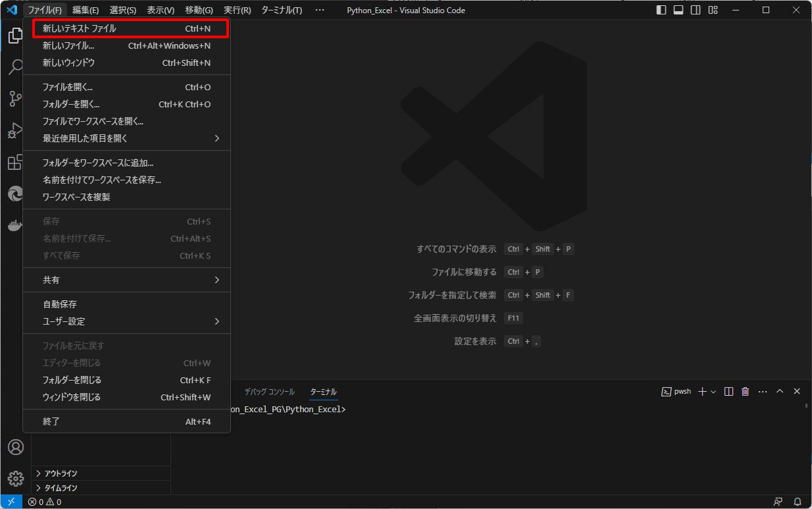812x509 pixels.
Task: Click 新しいテキスト ファイル menu item
Action: click(x=126, y=28)
